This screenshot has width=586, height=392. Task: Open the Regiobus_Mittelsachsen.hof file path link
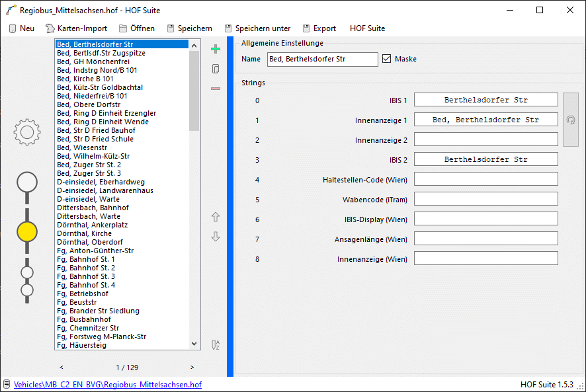[x=108, y=384]
